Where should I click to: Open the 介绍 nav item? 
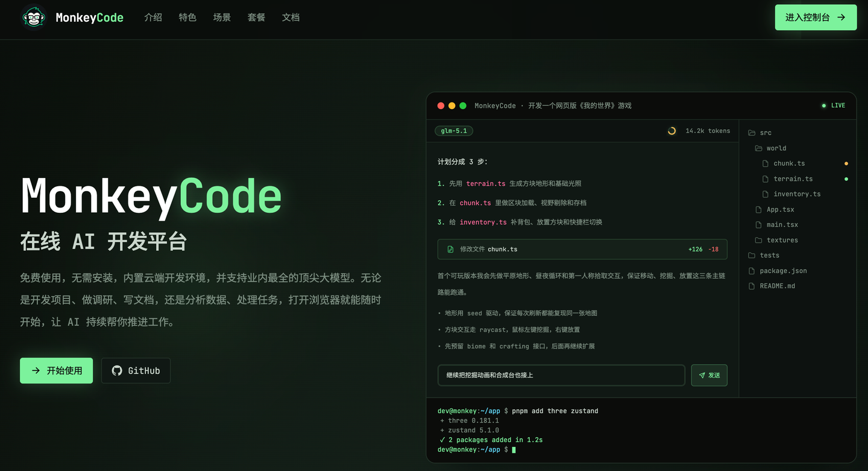153,17
